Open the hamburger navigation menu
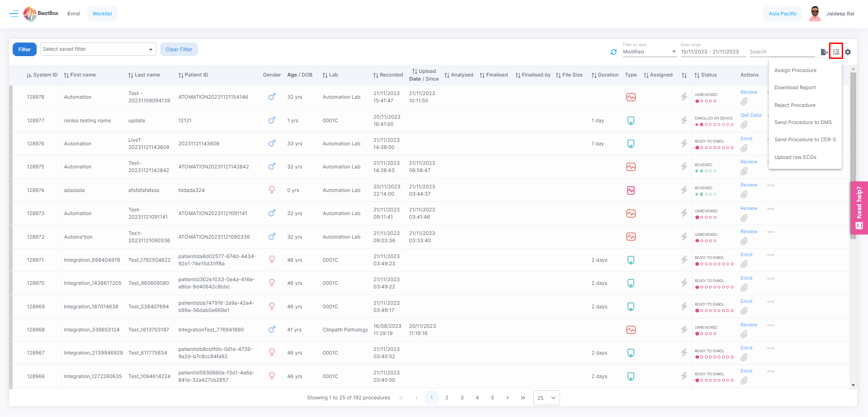 [14, 14]
